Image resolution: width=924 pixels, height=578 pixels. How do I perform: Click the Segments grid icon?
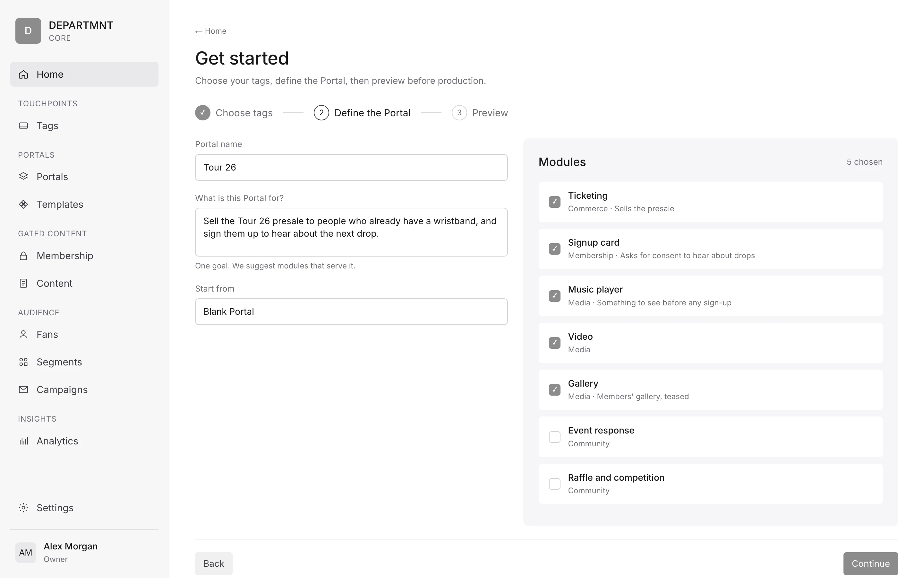tap(23, 362)
